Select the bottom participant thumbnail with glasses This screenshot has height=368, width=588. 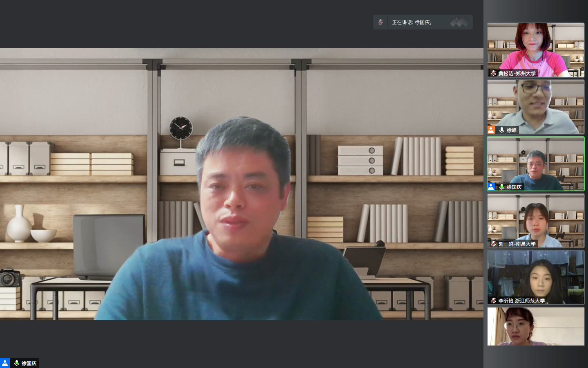536,326
